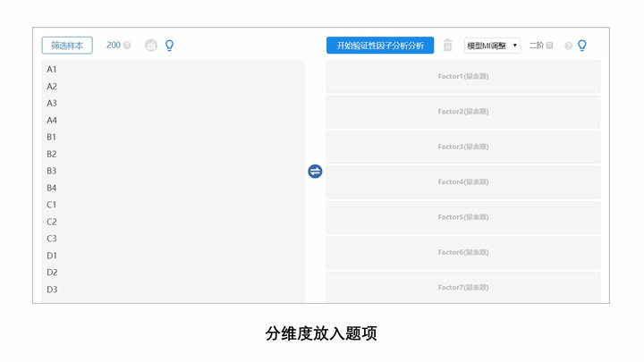Click the help icon near 二阶
Image resolution: width=644 pixels, height=362 pixels.
pyautogui.click(x=569, y=46)
